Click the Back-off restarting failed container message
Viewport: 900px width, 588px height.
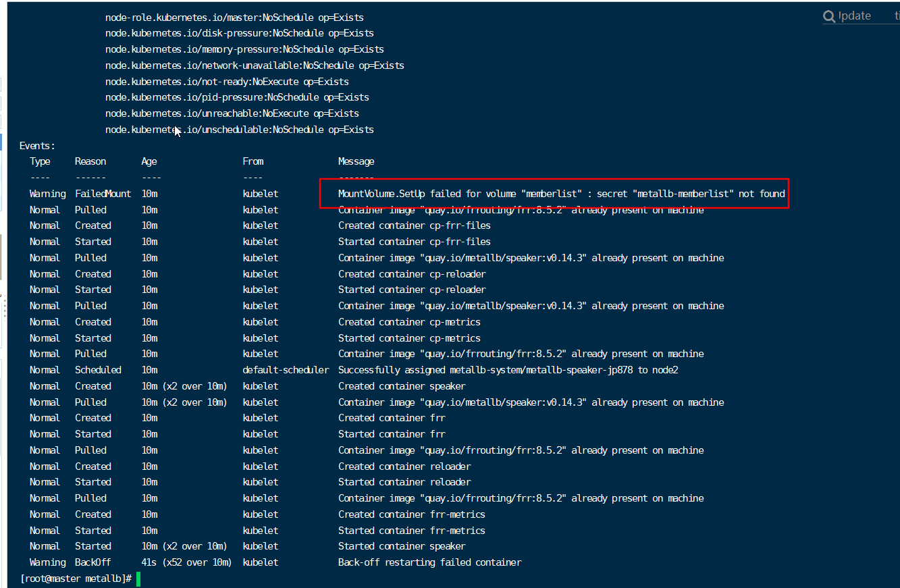429,562
